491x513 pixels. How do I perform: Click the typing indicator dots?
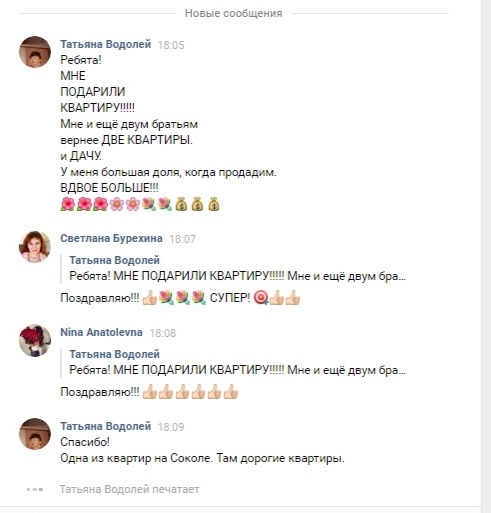click(35, 489)
